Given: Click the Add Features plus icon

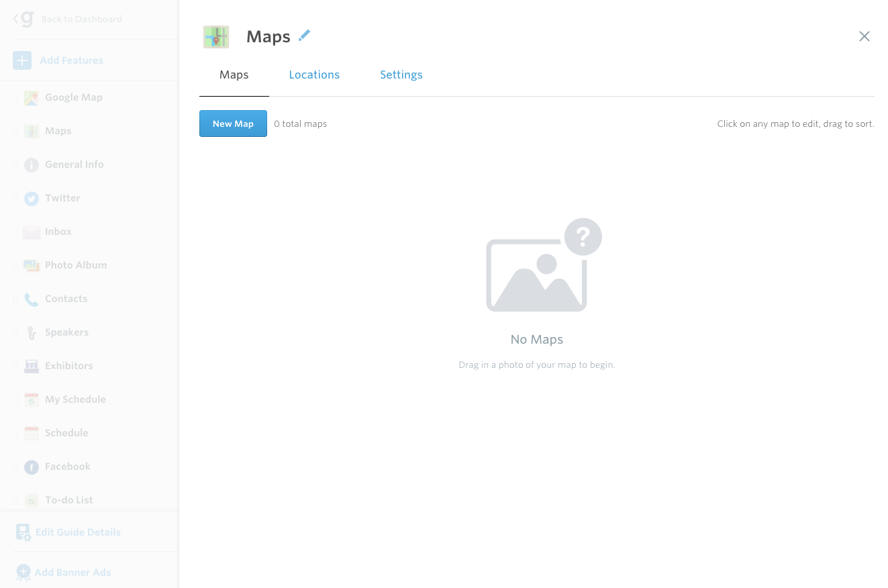Looking at the screenshot, I should coord(22,60).
